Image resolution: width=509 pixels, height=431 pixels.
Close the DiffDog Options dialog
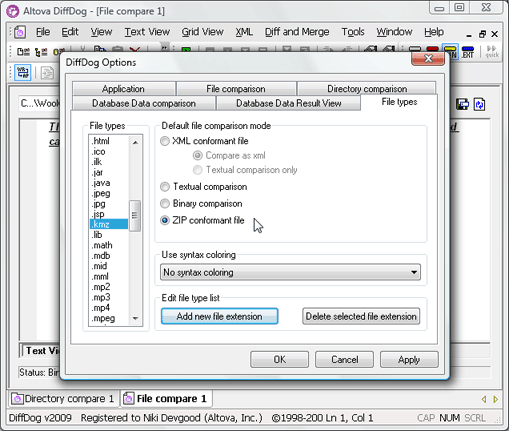428,59
